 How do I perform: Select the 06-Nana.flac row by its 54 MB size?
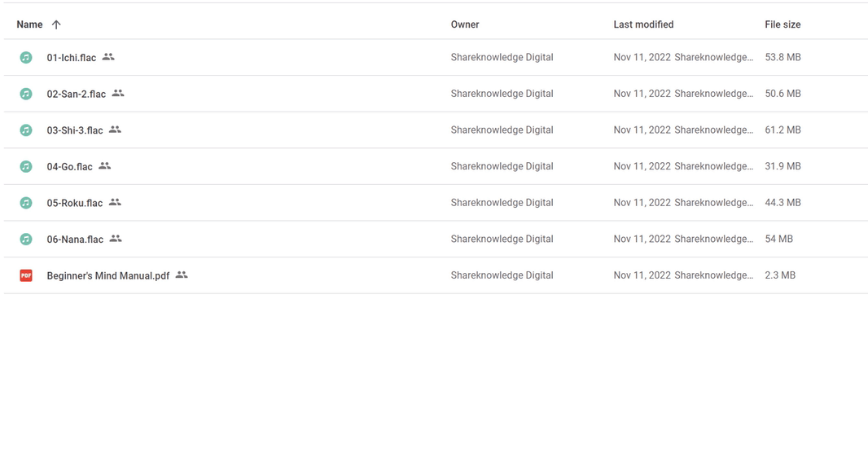click(779, 239)
